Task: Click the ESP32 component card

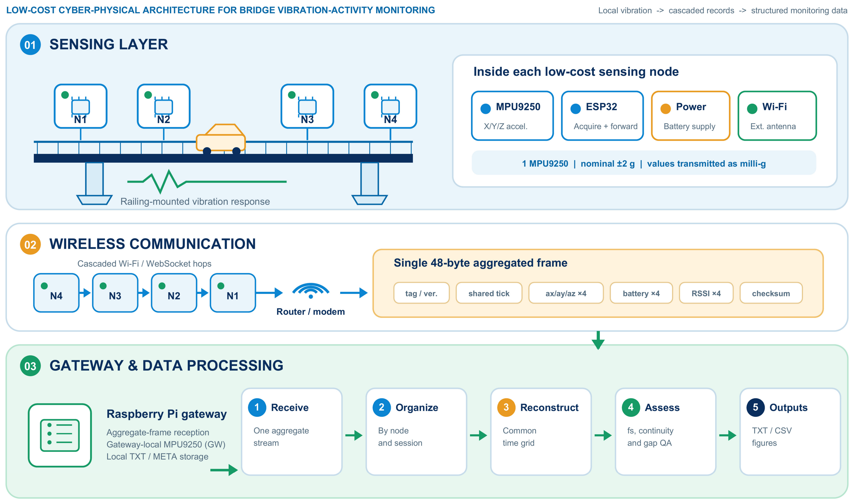Action: pyautogui.click(x=602, y=115)
